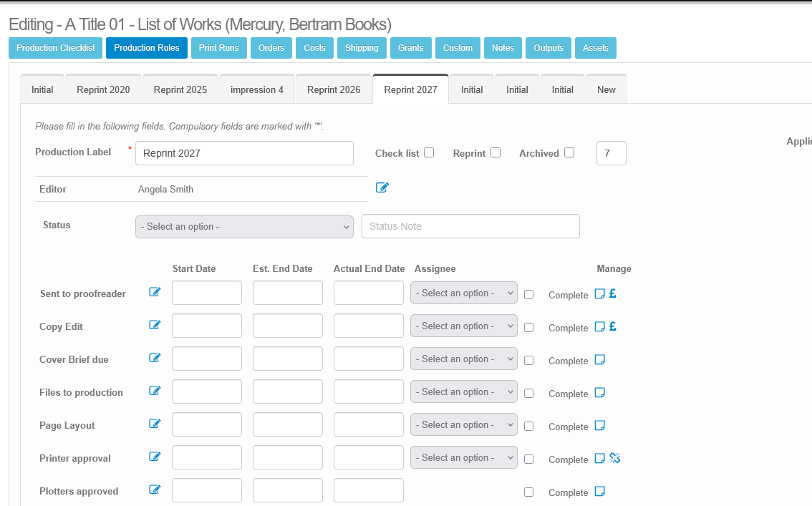Tick the Check list checkbox
The height and width of the screenshot is (506, 812).
click(429, 152)
